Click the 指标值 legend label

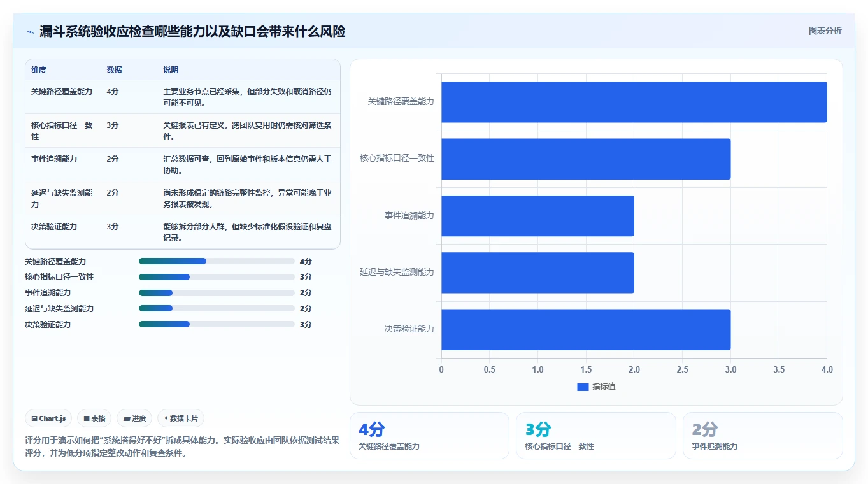604,387
